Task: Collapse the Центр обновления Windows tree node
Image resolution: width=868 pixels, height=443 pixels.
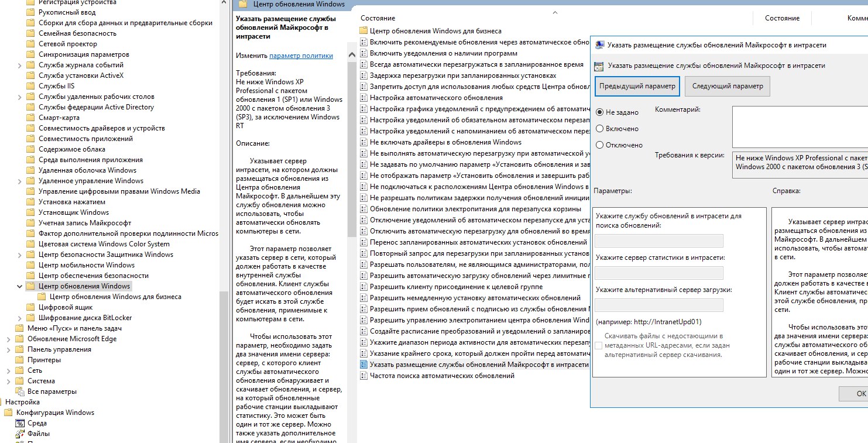Action: pos(20,286)
